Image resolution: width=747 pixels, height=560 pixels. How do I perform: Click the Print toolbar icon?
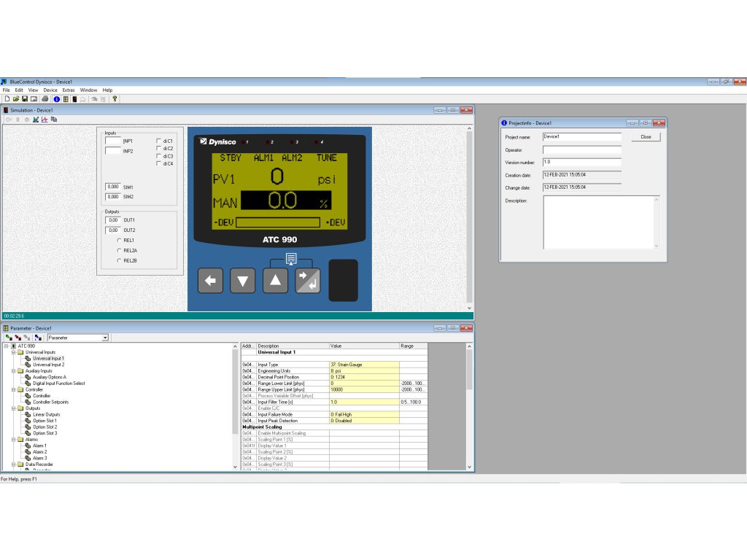tap(44, 99)
